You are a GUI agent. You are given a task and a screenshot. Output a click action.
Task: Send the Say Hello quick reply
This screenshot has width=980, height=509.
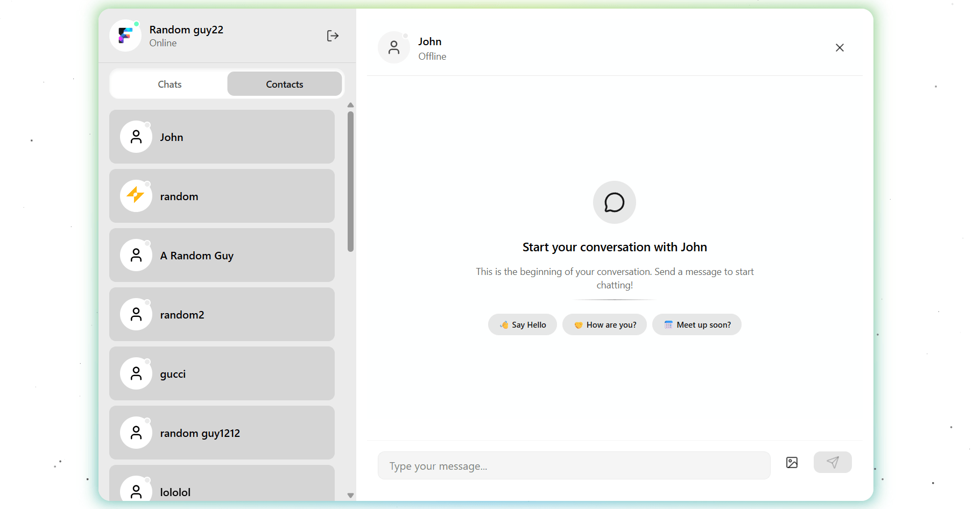pyautogui.click(x=522, y=324)
